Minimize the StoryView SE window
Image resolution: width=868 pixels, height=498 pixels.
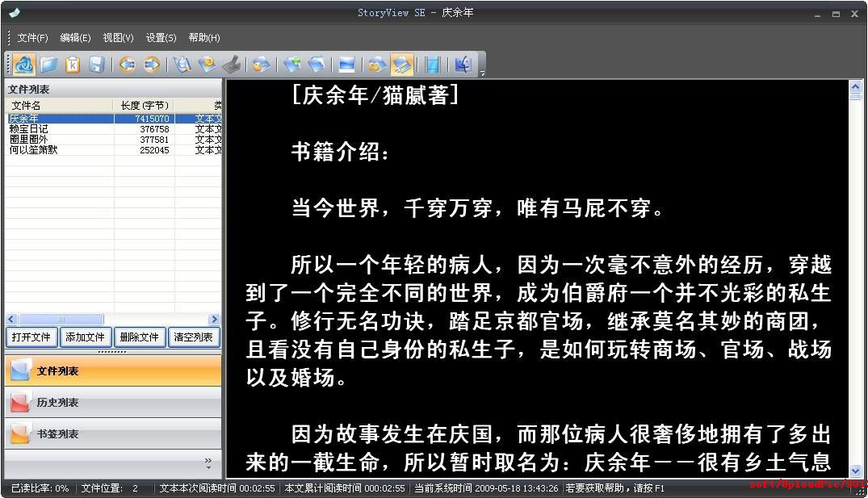point(817,14)
